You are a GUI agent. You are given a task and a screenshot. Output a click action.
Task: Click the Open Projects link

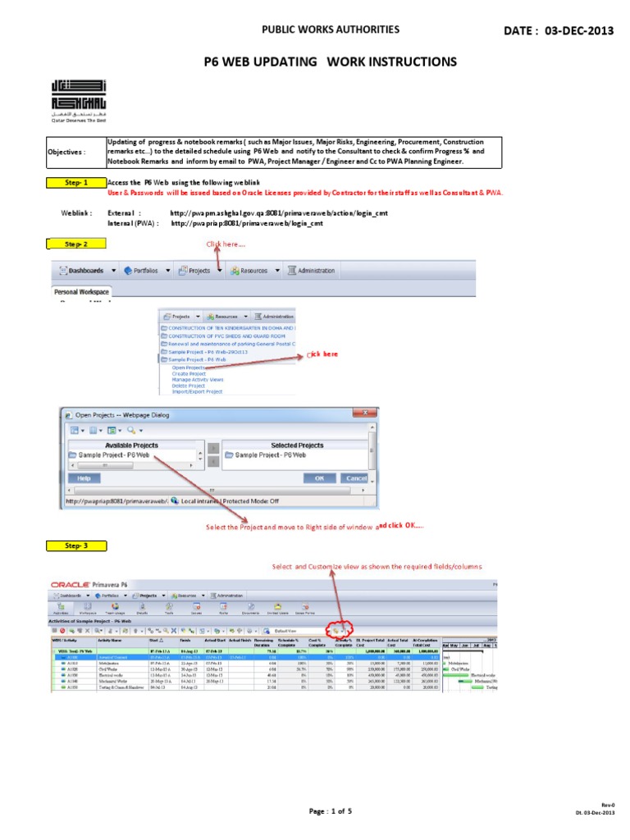pyautogui.click(x=188, y=367)
